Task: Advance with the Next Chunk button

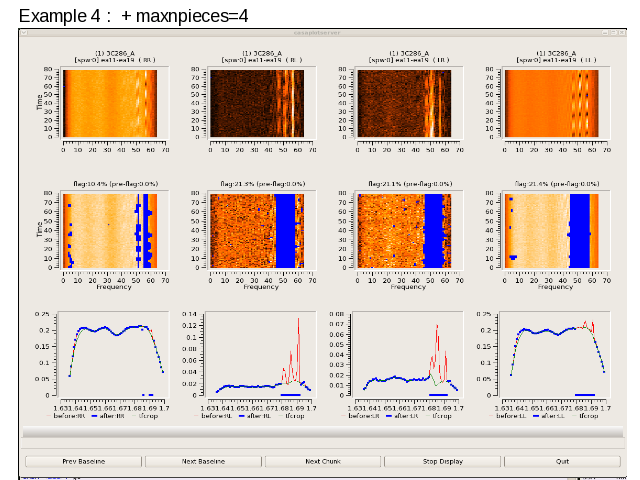Action: pos(323,461)
